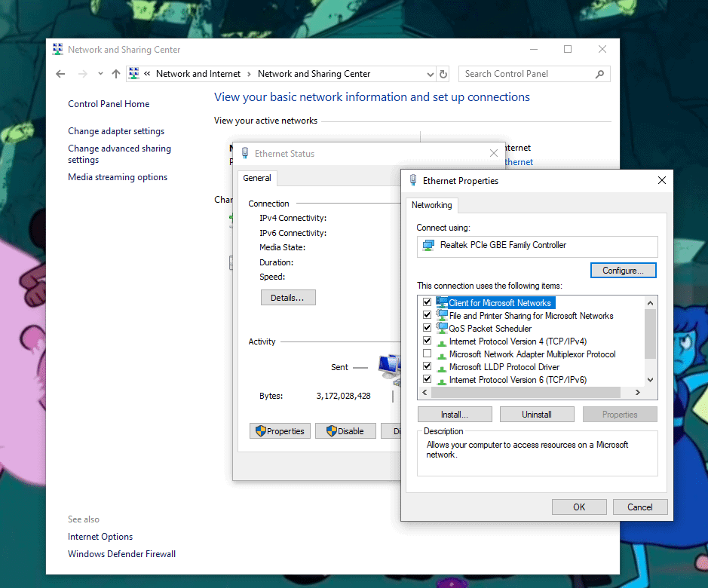Uncheck Client for Microsoft Networks
The height and width of the screenshot is (588, 708).
[x=428, y=302]
